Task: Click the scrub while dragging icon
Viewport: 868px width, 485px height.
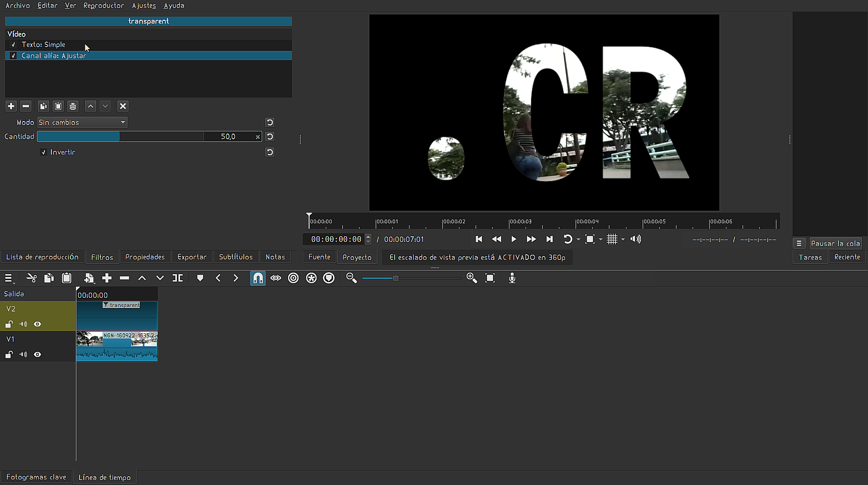Action: tap(276, 278)
